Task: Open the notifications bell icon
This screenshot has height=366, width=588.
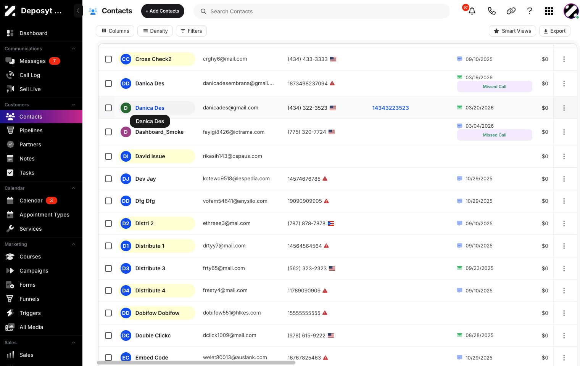Action: 472,11
